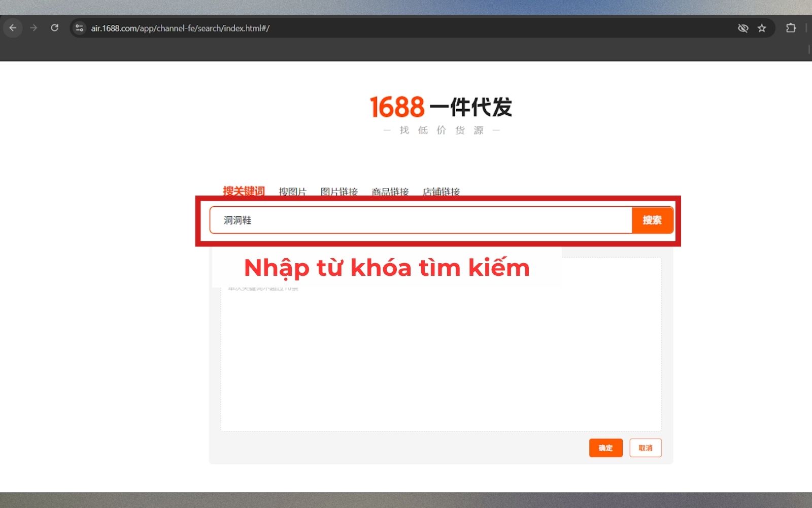Open the 图片链接 tab
Screen dimensions: 812x508
[x=339, y=192]
